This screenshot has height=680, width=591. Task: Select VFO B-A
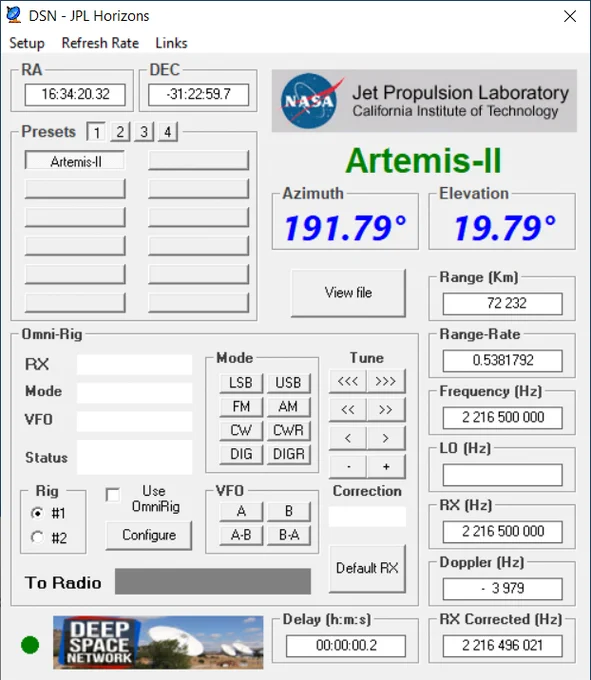[x=288, y=535]
